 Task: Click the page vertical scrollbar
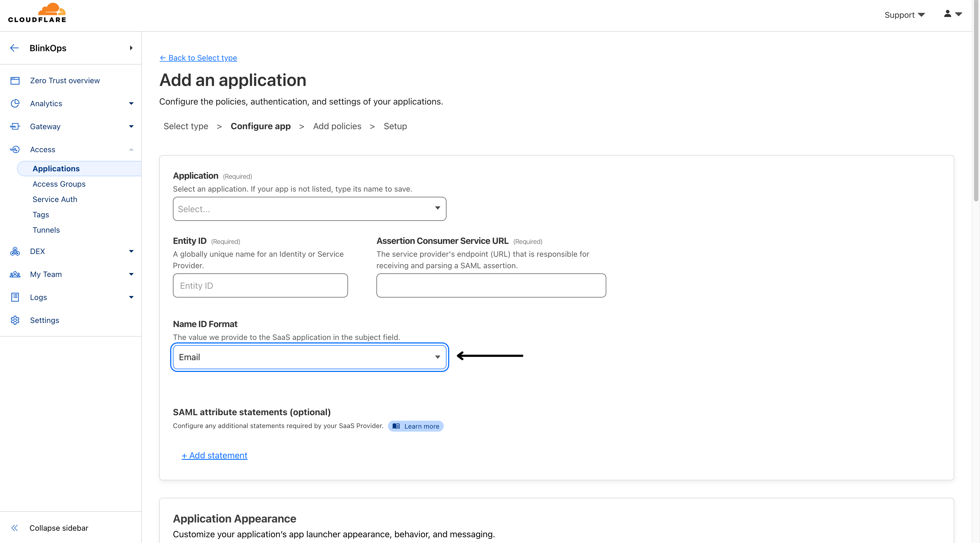(x=976, y=101)
